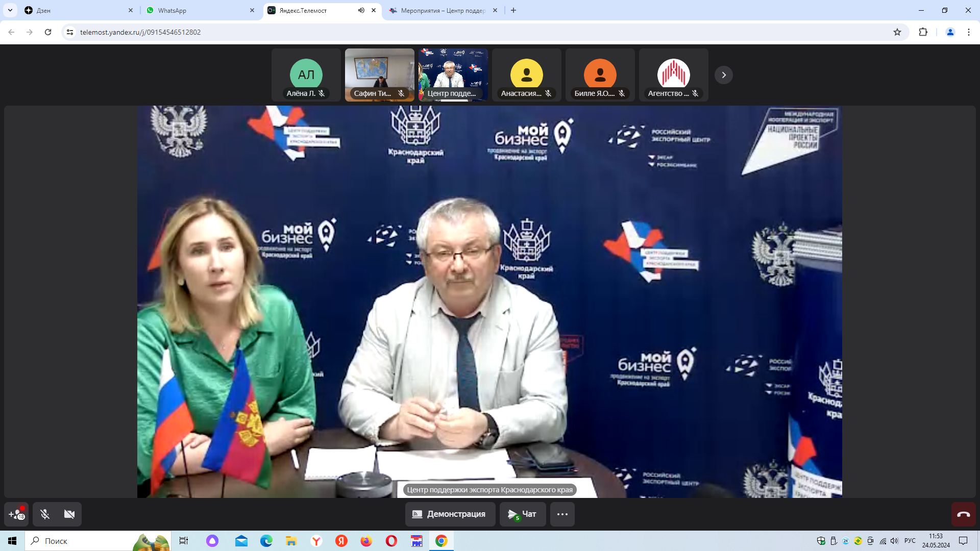980x551 pixels.
Task: Click the speaker name caption on the main video
Action: [490, 490]
